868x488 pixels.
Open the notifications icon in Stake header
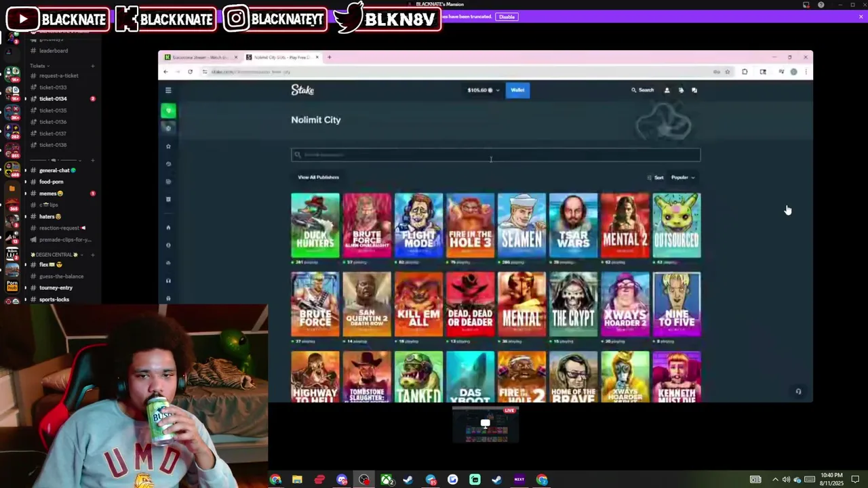[681, 90]
